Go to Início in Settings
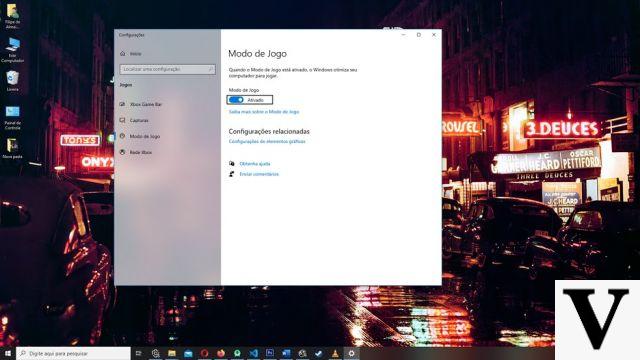Image resolution: width=640 pixels, height=360 pixels. coord(135,54)
